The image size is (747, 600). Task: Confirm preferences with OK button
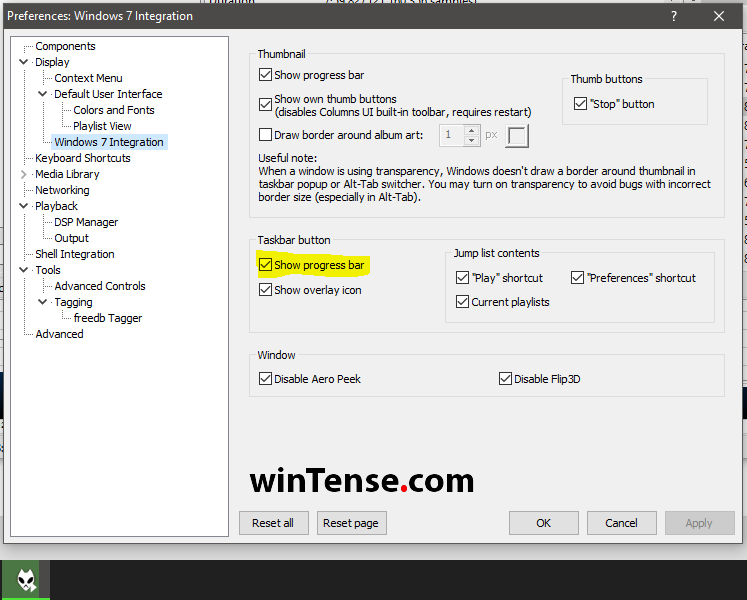coord(544,523)
